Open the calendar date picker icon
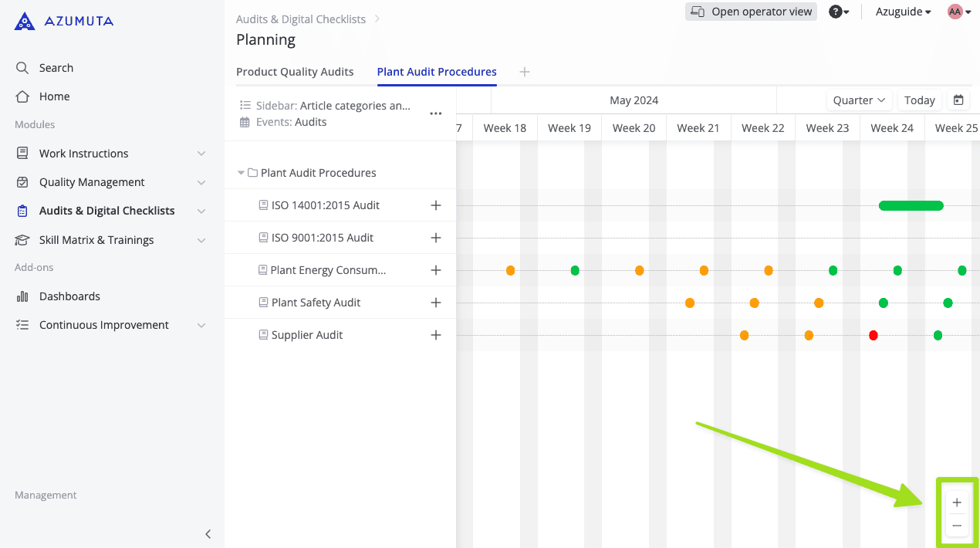The width and height of the screenshot is (980, 548). click(x=958, y=100)
